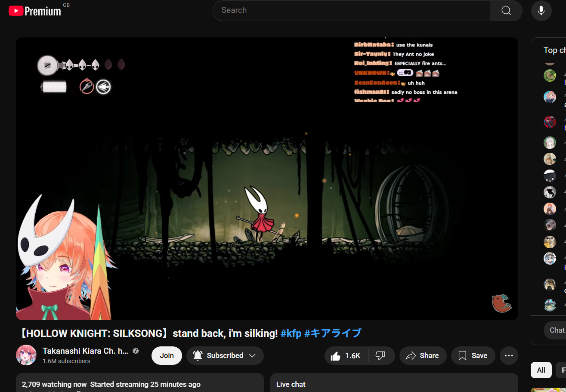Open the #kfp hashtag link

(x=291, y=333)
